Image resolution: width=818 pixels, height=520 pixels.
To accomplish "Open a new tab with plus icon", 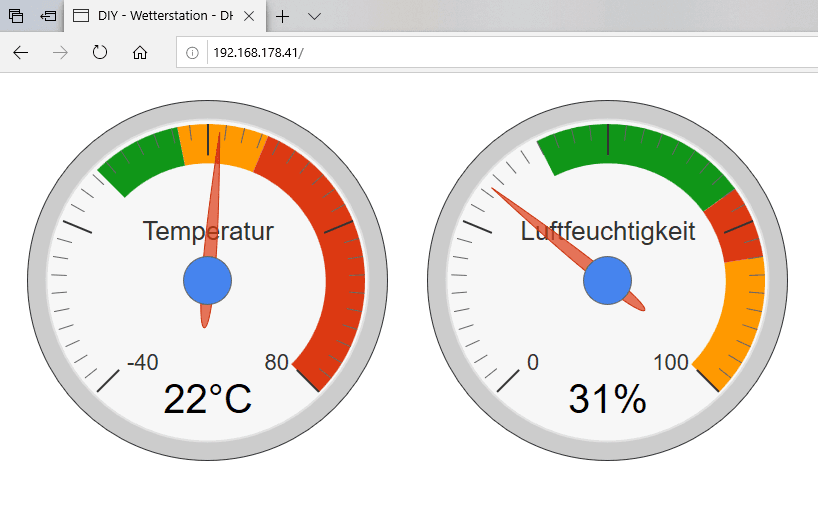I will point(283,16).
